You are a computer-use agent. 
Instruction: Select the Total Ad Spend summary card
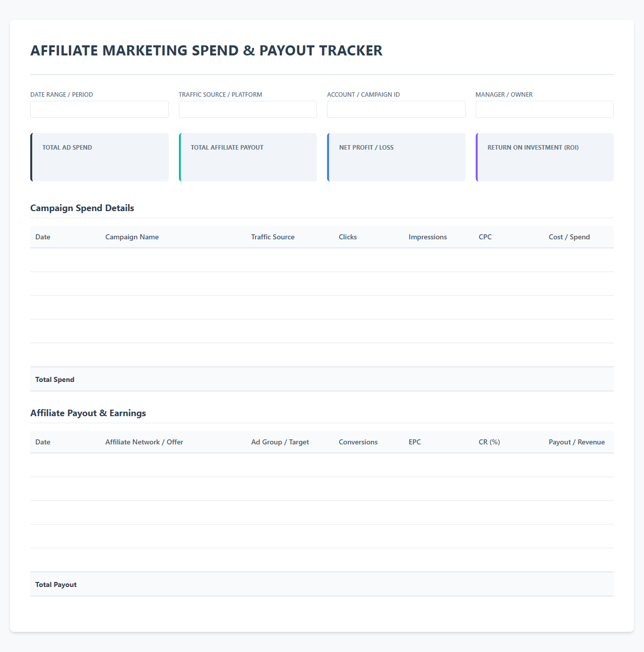point(99,157)
